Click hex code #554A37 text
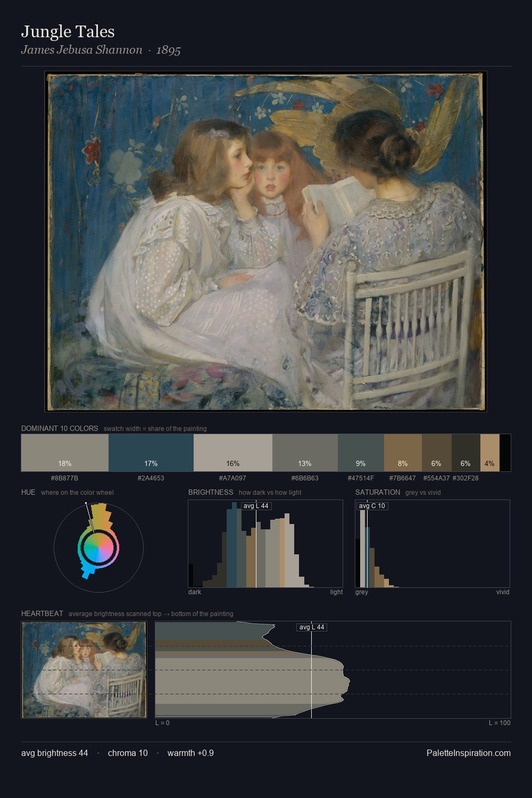This screenshot has width=532, height=798. pos(437,478)
